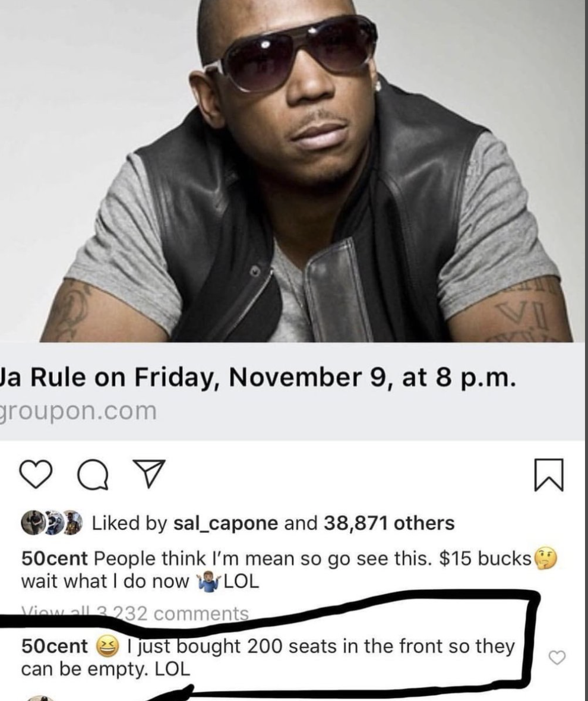Like 50cent's comment with the small heart
588x701 pixels.
coord(557,657)
